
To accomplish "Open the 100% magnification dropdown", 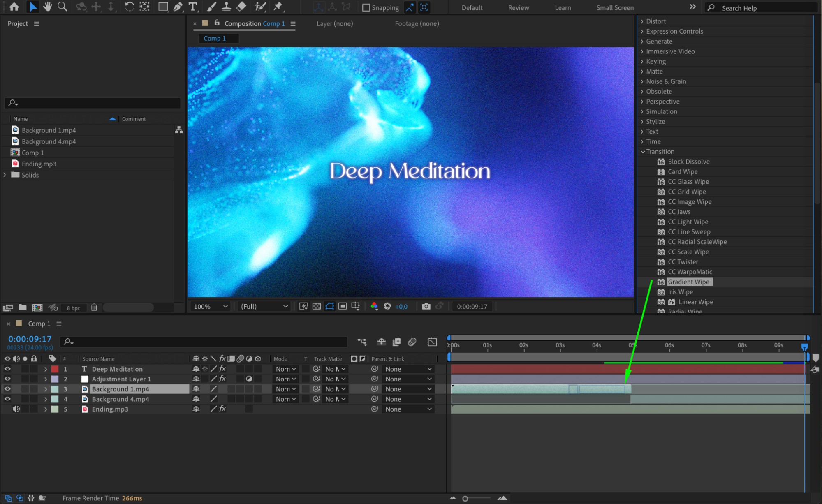I will (x=211, y=307).
